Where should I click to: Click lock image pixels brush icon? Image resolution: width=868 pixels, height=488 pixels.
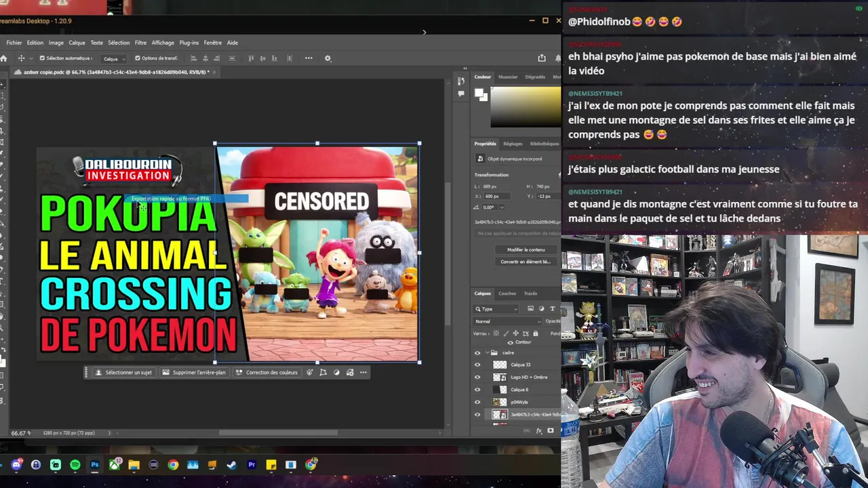[506, 333]
